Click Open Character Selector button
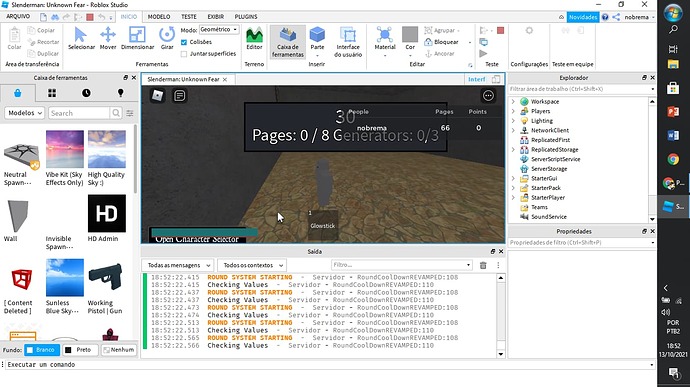The height and width of the screenshot is (387, 690). [x=197, y=239]
